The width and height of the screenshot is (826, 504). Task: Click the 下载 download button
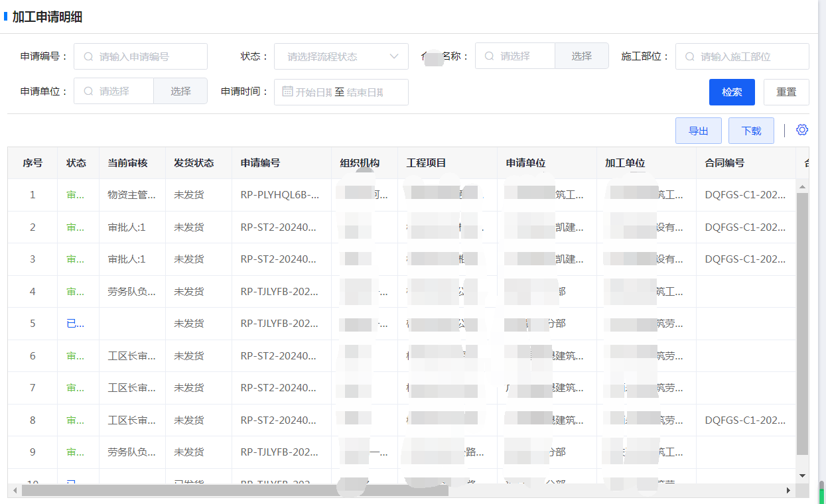tap(751, 131)
